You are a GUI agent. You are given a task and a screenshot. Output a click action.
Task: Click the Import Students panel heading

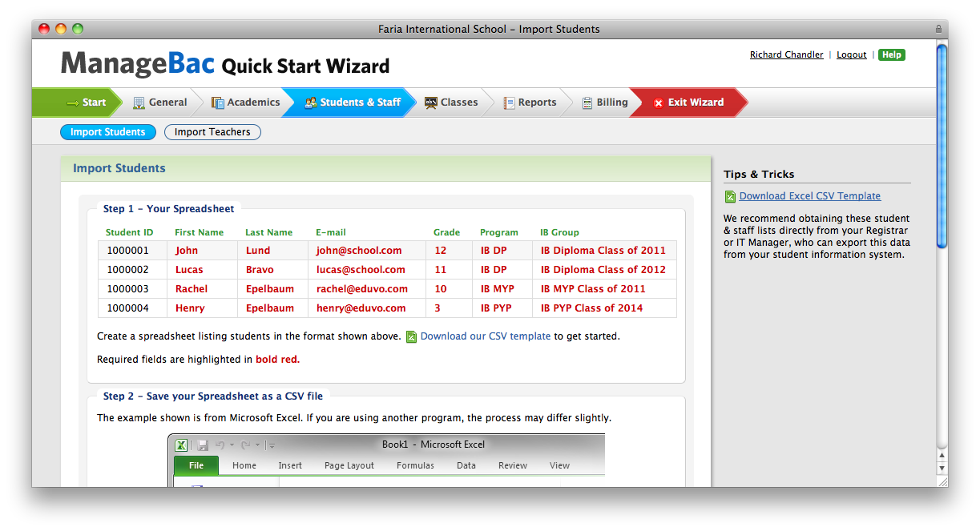pyautogui.click(x=119, y=168)
